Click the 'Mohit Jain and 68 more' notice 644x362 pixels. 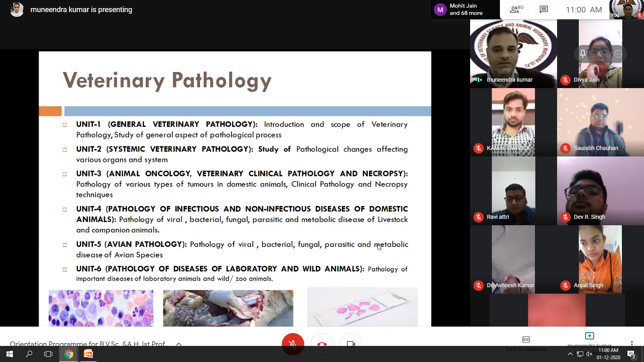pyautogui.click(x=466, y=9)
